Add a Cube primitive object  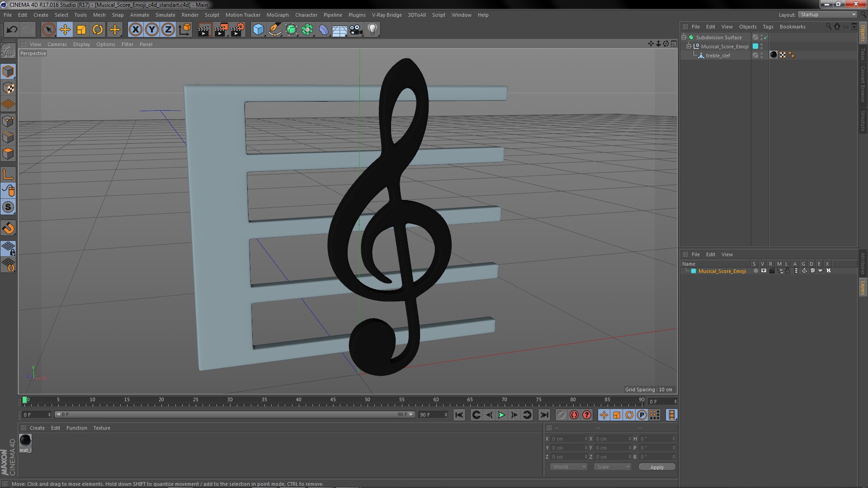click(258, 30)
